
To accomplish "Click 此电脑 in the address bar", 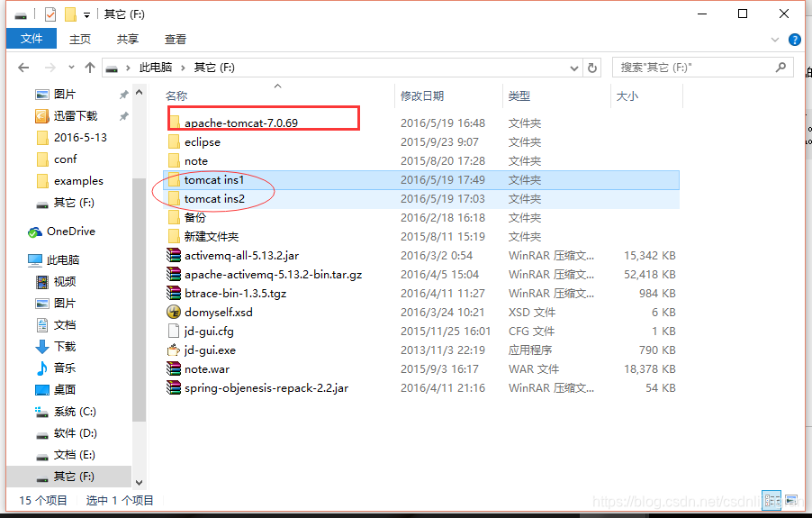I will 156,68.
